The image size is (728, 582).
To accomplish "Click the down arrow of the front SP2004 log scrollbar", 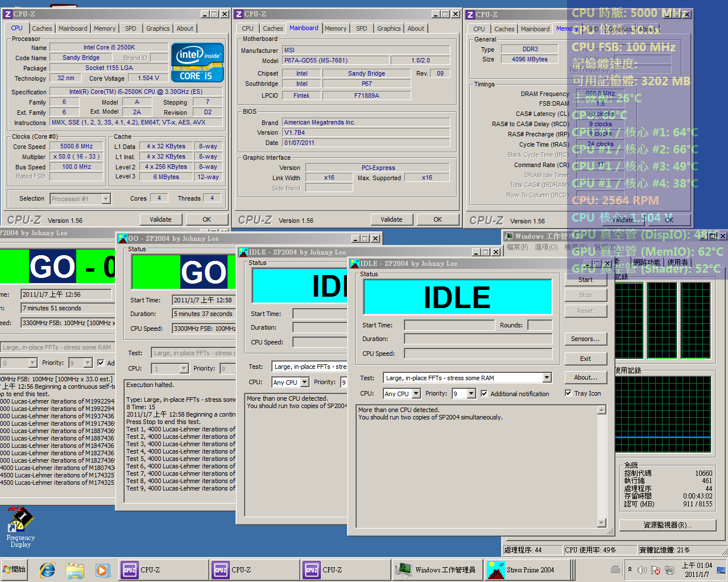I will (x=602, y=523).
